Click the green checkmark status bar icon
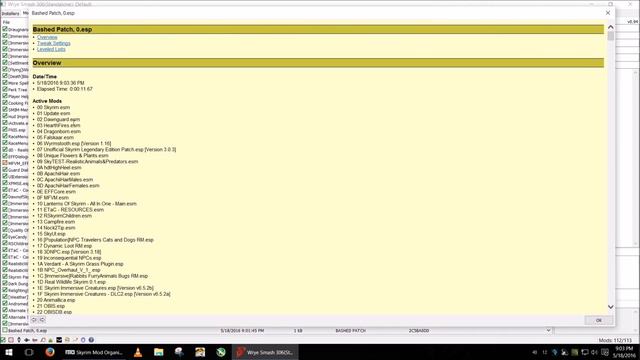640x360 pixels. point(3,340)
